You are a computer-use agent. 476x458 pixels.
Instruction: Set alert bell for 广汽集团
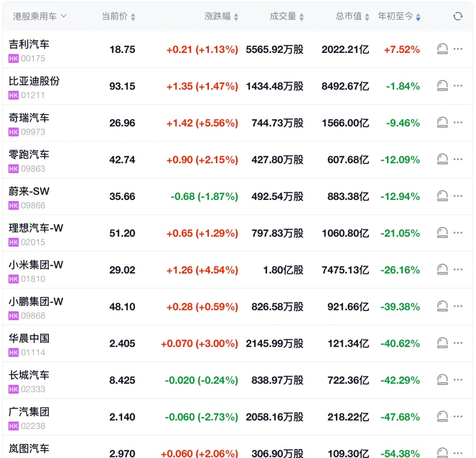coord(443,417)
